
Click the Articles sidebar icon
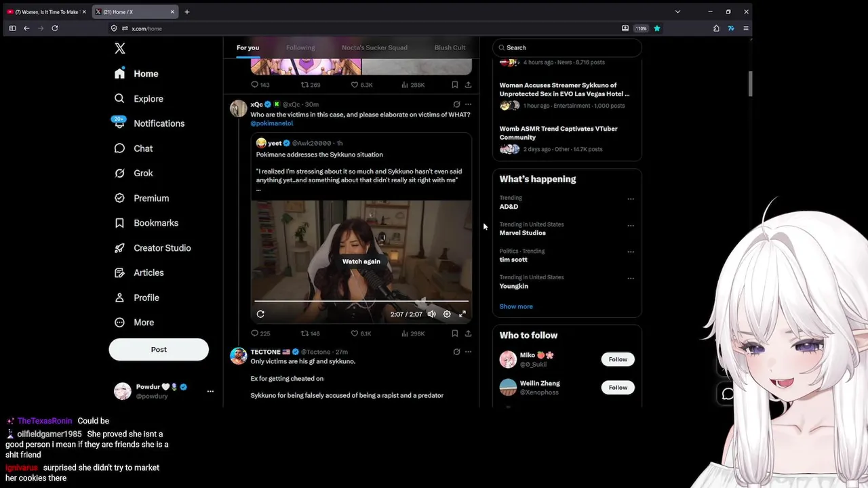tap(119, 272)
